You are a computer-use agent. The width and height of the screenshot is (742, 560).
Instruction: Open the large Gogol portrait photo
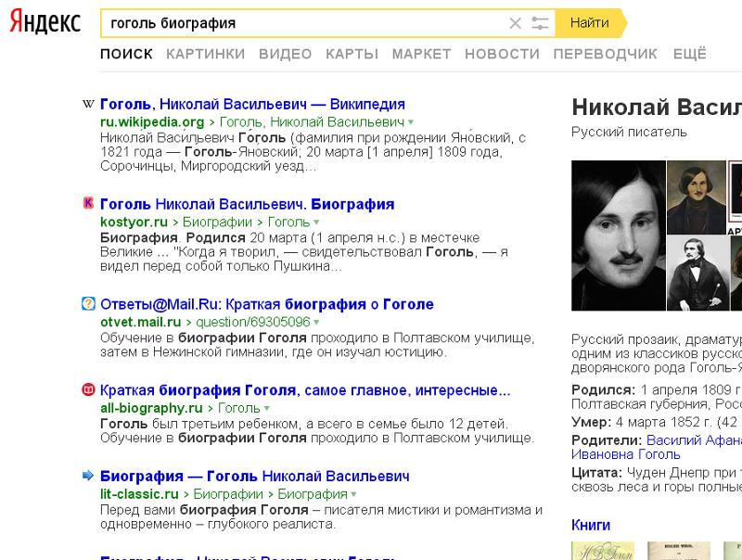(619, 235)
